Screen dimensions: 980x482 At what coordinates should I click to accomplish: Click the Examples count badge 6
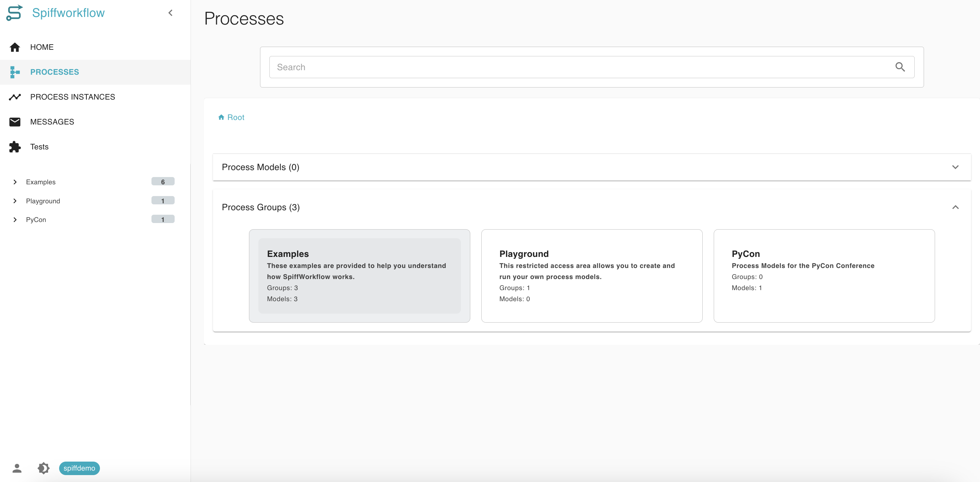pos(163,182)
